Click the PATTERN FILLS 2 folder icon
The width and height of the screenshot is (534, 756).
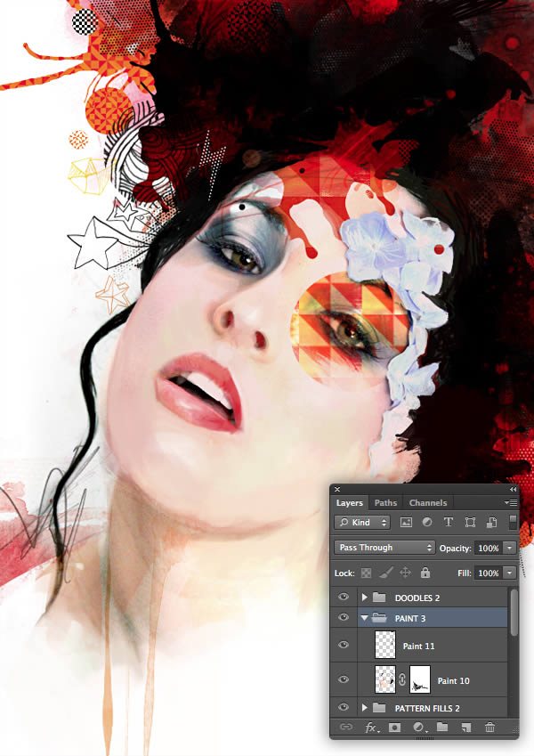[379, 707]
